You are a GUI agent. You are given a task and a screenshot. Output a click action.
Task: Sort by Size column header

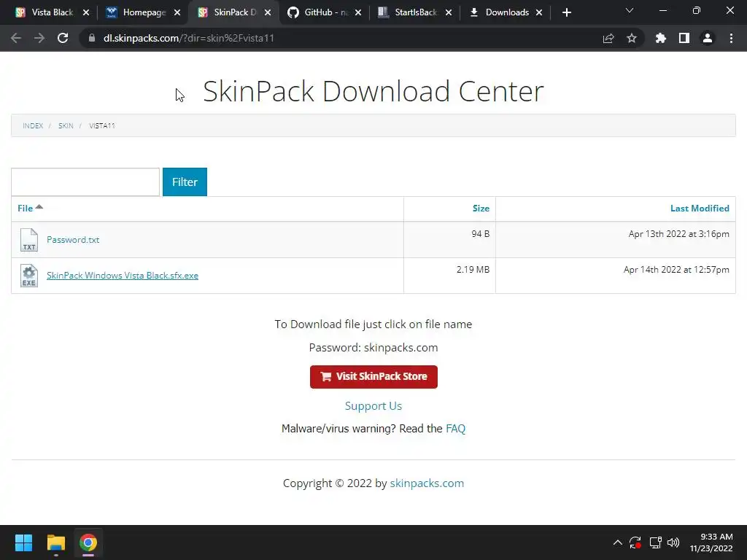(x=481, y=208)
